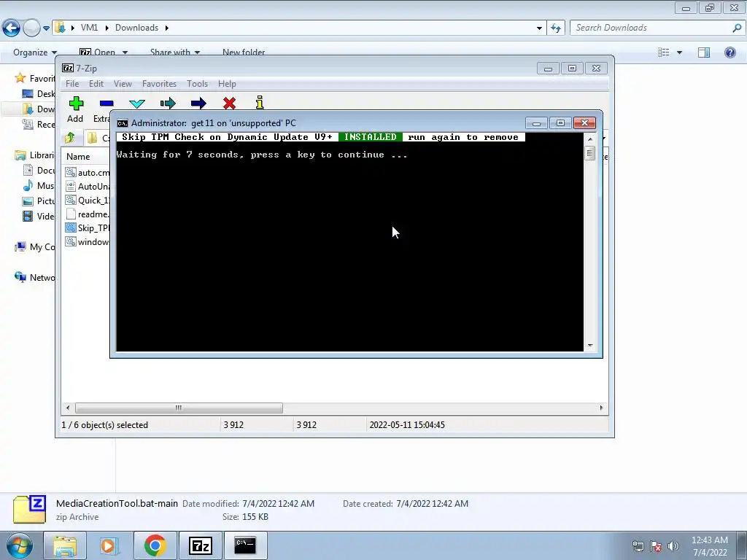Select Videos in Explorer navigation pane
747x560 pixels.
click(39, 216)
